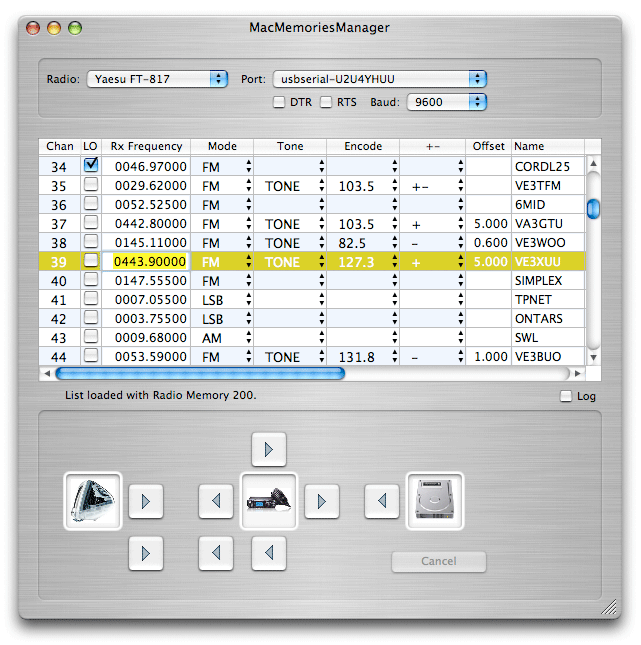
Task: Click the Tone column header
Action: [290, 146]
